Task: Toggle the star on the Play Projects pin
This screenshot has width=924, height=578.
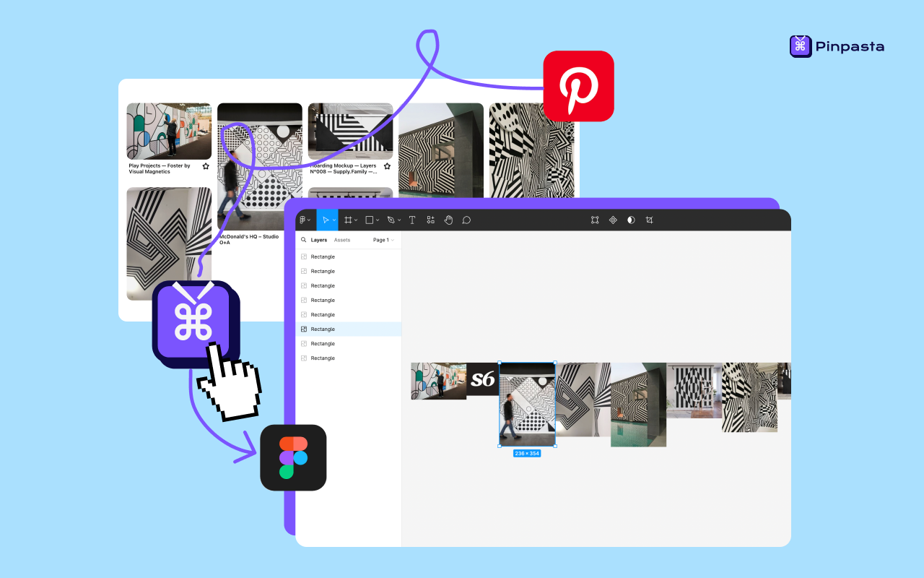Action: coord(206,165)
